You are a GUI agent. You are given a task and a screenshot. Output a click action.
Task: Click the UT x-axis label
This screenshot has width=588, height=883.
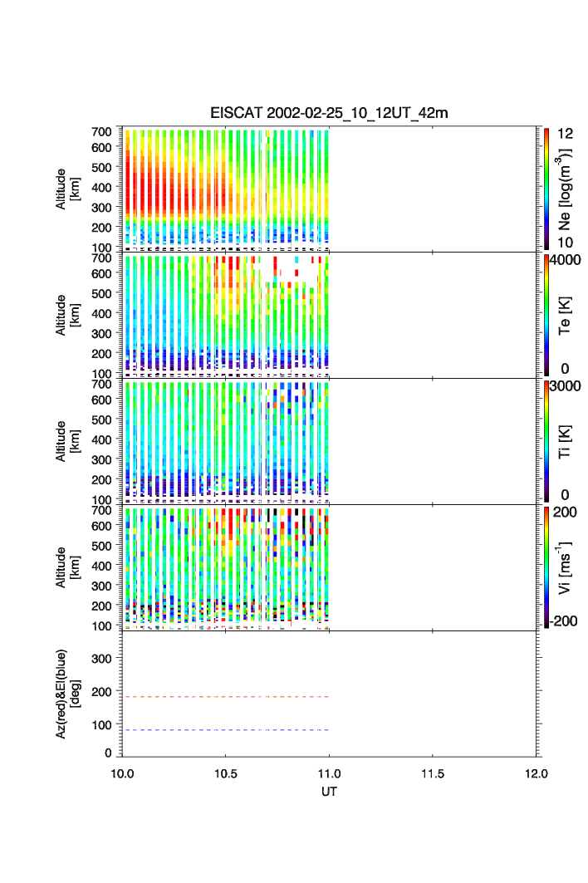click(x=329, y=792)
